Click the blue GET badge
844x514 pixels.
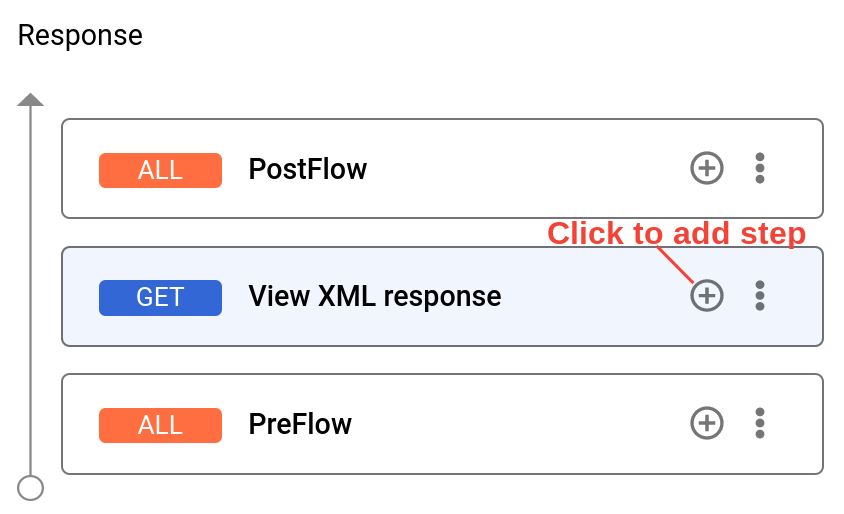pyautogui.click(x=160, y=297)
